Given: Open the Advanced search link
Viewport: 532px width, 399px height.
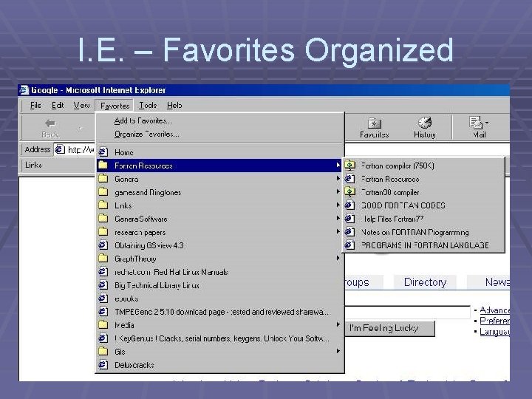Looking at the screenshot, I should (494, 310).
